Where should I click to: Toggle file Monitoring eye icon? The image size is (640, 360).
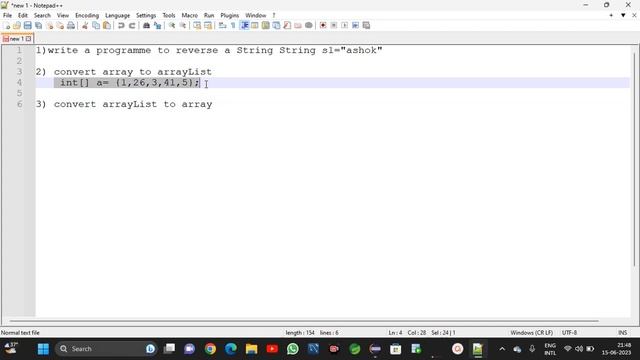pos(309,25)
